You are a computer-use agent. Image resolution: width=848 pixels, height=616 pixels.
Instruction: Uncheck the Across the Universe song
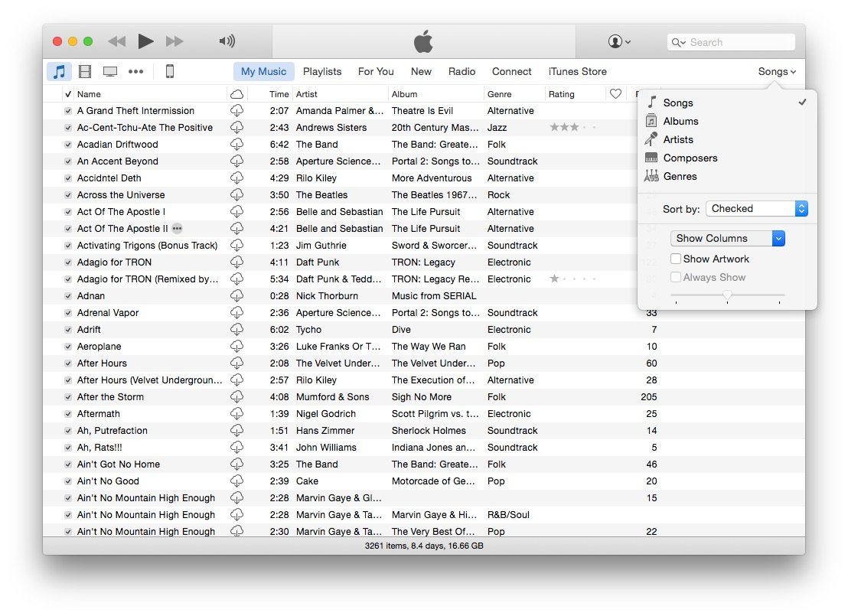pyautogui.click(x=68, y=194)
